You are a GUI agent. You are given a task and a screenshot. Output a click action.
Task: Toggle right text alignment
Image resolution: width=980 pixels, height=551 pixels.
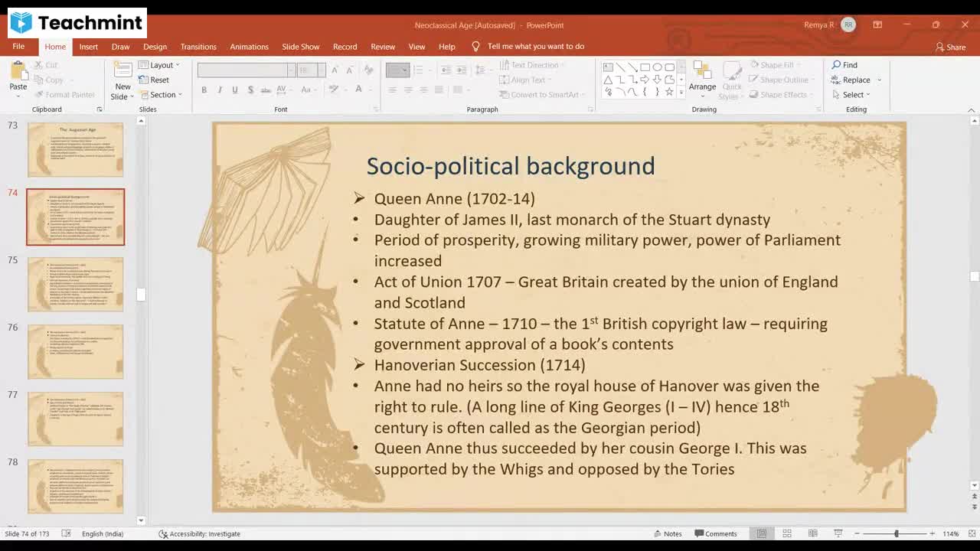423,90
